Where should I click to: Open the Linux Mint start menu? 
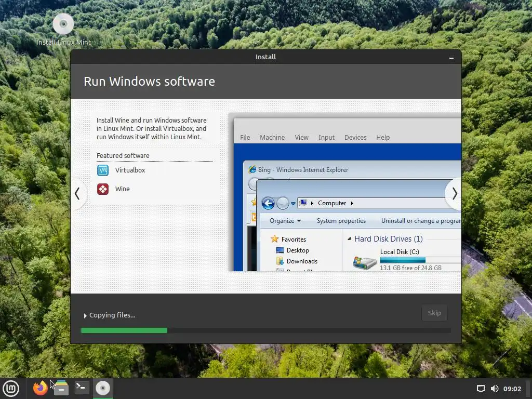[11, 388]
